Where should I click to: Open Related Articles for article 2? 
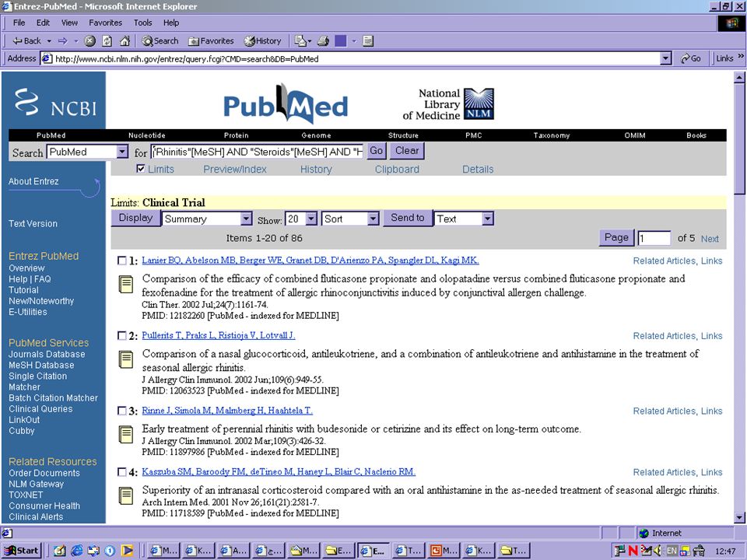(664, 336)
